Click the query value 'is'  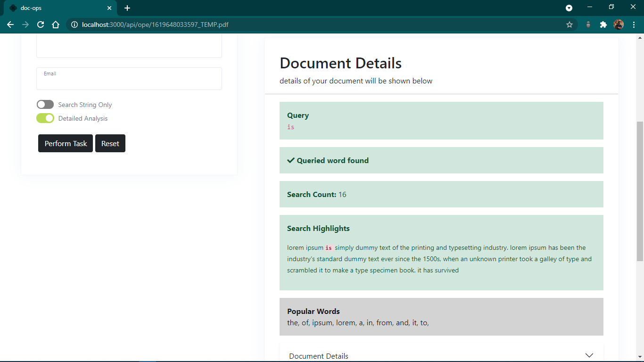coord(291,127)
